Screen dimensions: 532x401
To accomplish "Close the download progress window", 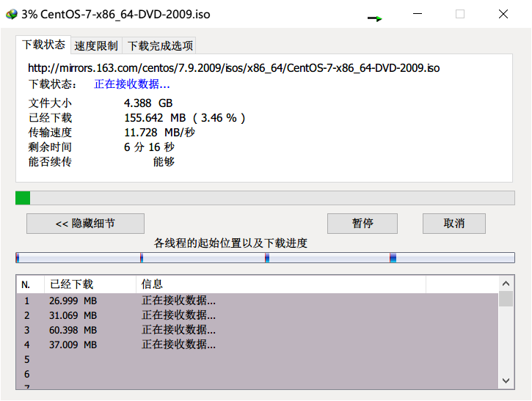I will (x=503, y=14).
